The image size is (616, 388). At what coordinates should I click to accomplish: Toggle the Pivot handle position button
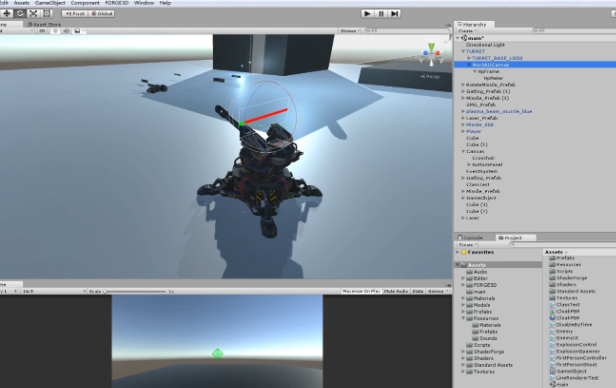[x=75, y=13]
